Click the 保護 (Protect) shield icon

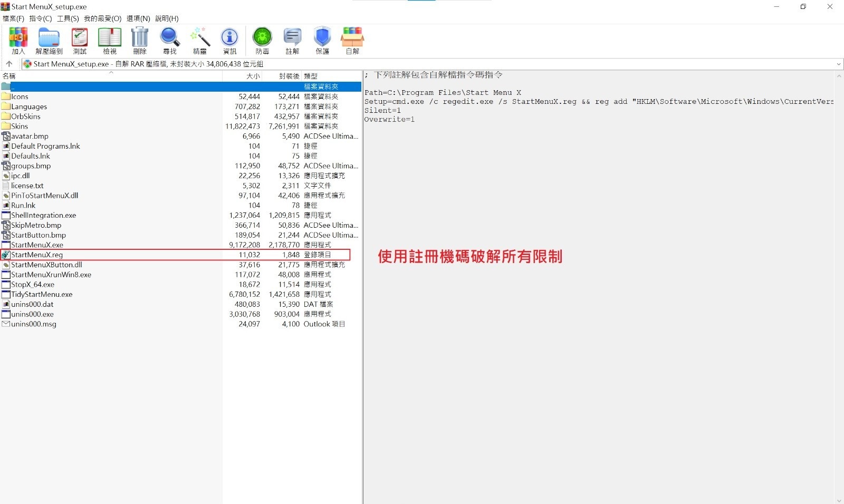(322, 41)
